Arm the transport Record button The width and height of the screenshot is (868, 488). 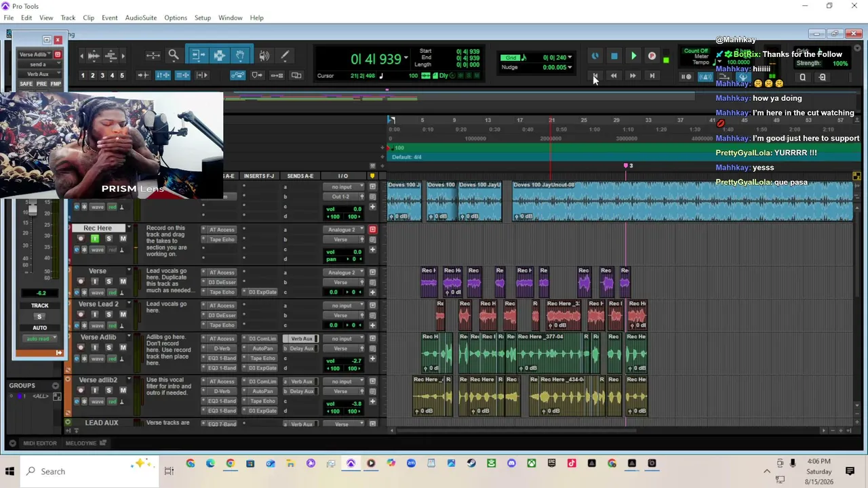tap(652, 56)
